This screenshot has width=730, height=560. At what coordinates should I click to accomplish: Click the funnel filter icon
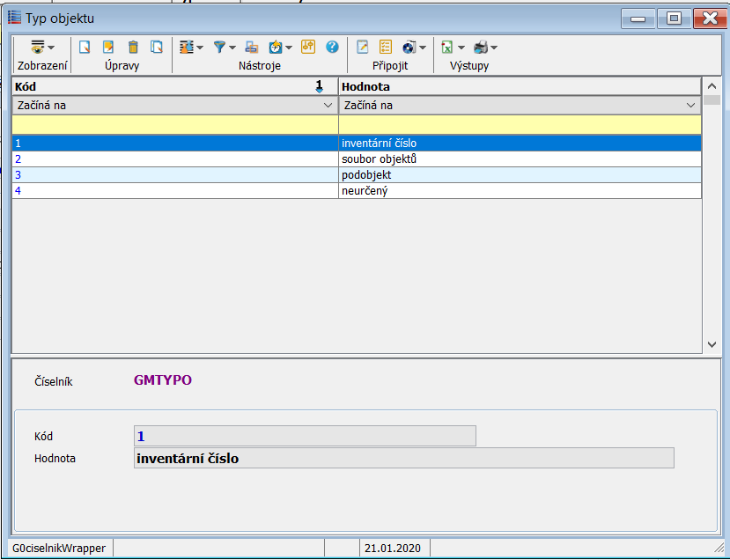pyautogui.click(x=220, y=47)
